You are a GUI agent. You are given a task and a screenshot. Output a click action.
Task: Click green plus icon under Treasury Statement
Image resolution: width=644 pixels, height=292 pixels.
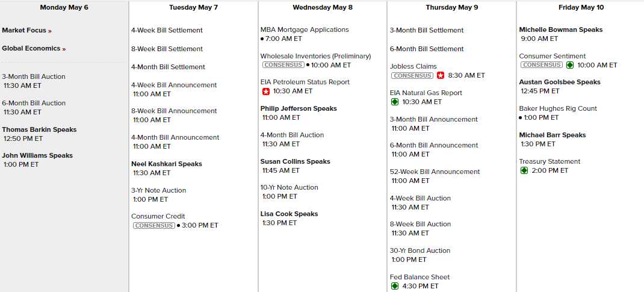pos(524,170)
